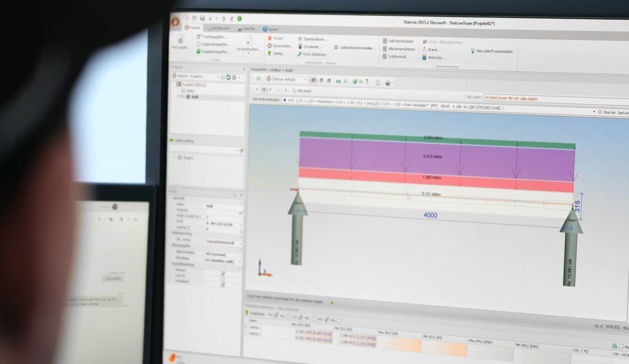Open the Profil dropdown in properties
This screenshot has width=629, height=364.
coord(224,224)
